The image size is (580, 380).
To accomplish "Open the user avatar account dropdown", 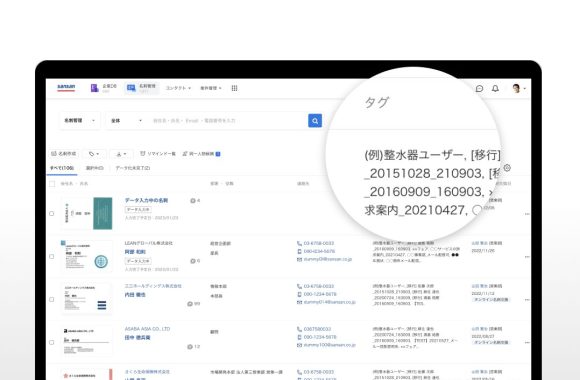I will 519,88.
